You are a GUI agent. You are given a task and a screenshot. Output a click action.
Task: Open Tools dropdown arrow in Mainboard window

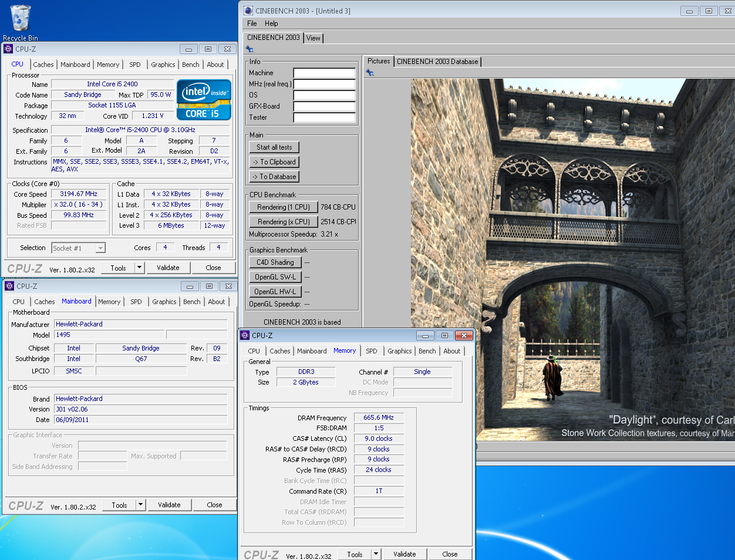point(140,505)
